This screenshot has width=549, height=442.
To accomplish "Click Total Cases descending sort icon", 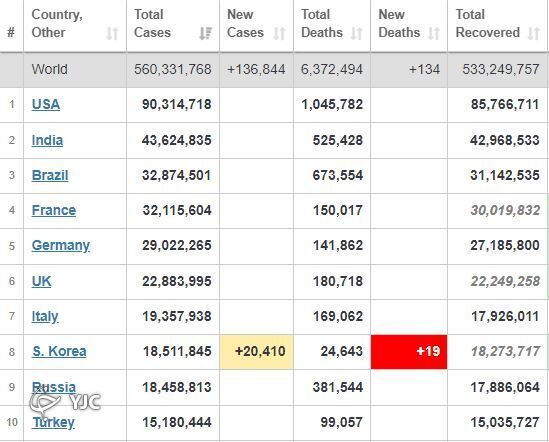I will [206, 34].
